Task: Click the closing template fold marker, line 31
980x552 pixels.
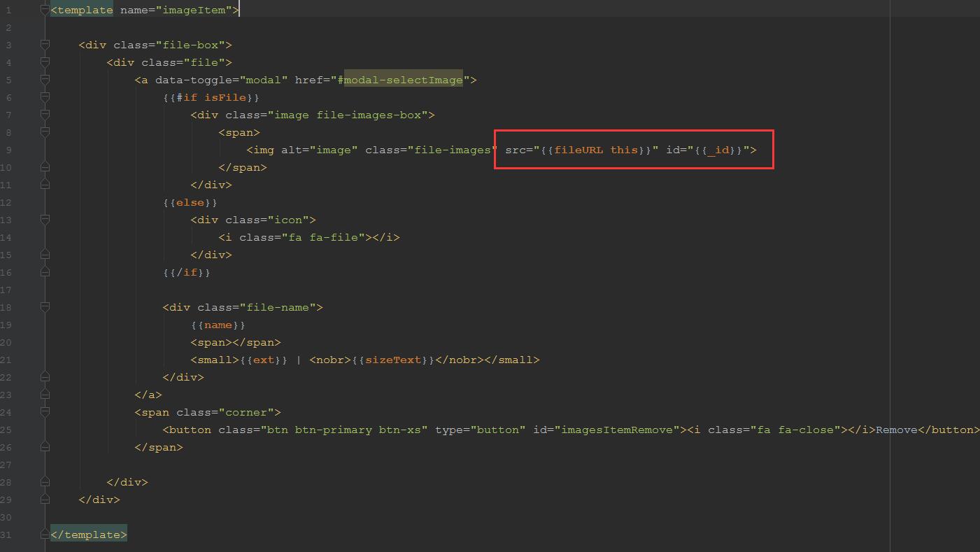Action: (45, 535)
